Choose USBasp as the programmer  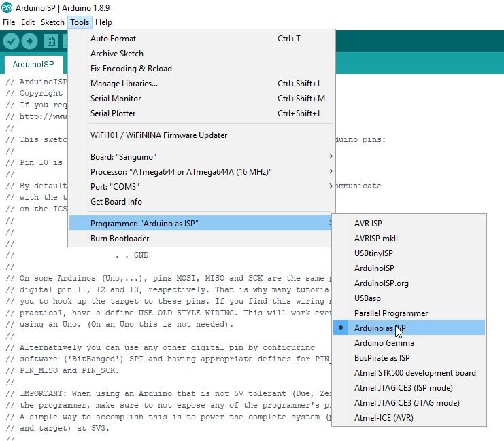(x=367, y=298)
